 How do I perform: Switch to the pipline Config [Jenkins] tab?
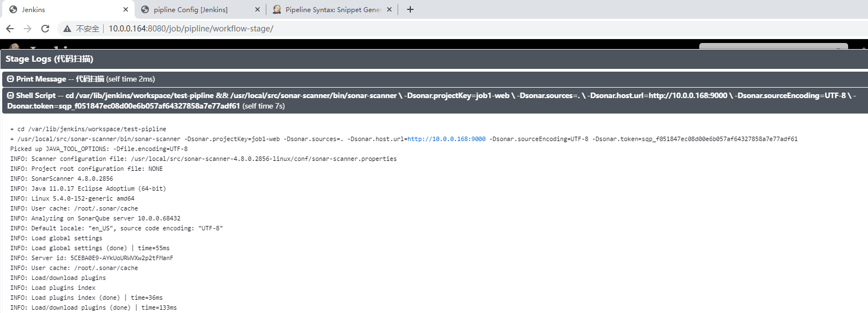200,9
